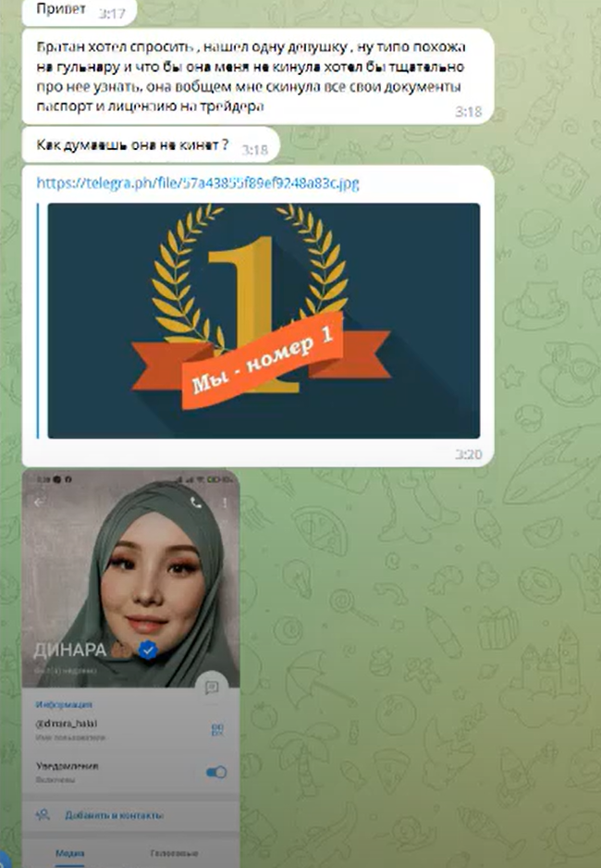Click the Привет message bubble
This screenshot has height=868, width=601.
pos(80,11)
